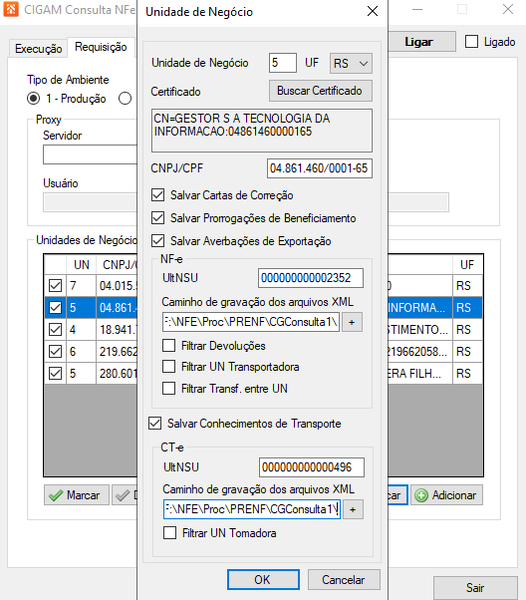Close the Unidade de Negócio dialog
The width and height of the screenshot is (526, 600).
pyautogui.click(x=372, y=11)
